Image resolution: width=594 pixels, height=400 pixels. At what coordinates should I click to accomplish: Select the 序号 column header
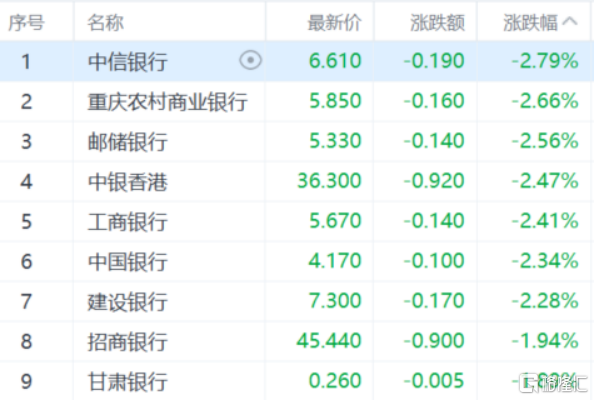point(26,22)
